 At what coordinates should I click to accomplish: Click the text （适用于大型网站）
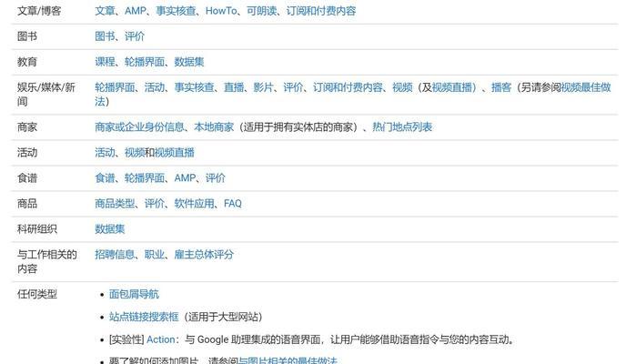(223, 318)
